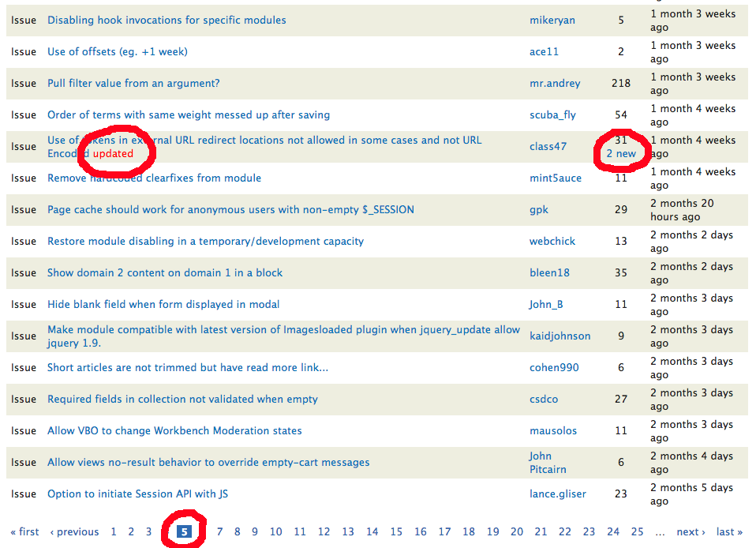This screenshot has width=756, height=548.
Task: Open the 'Use of offsets (eg. +1 week)' issue
Action: [x=117, y=51]
